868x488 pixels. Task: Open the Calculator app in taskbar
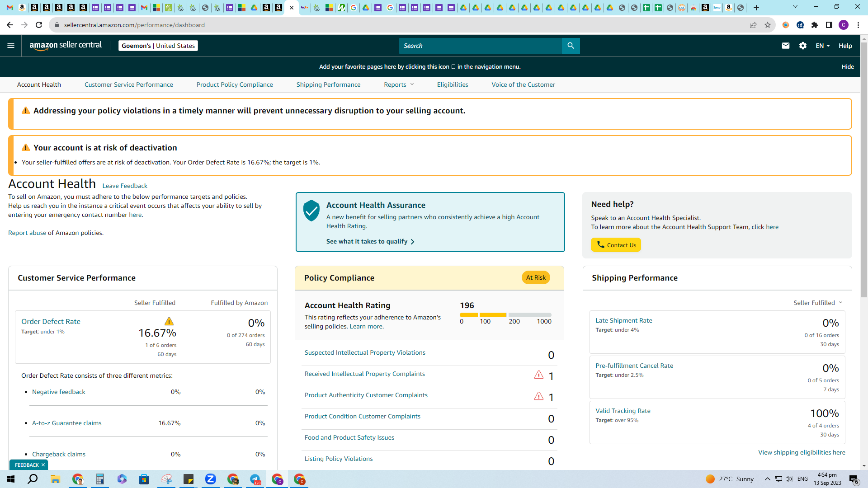(x=100, y=479)
